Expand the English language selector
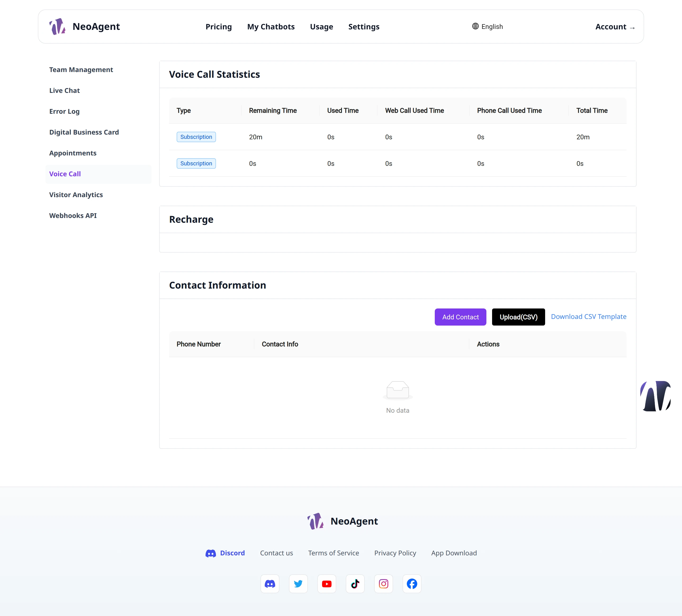The image size is (682, 616). 488,26
